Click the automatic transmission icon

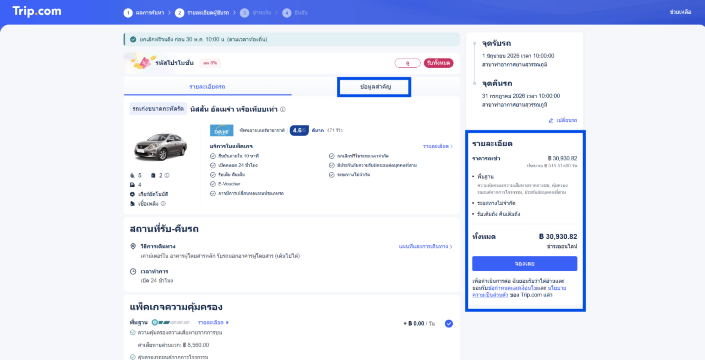tap(132, 194)
